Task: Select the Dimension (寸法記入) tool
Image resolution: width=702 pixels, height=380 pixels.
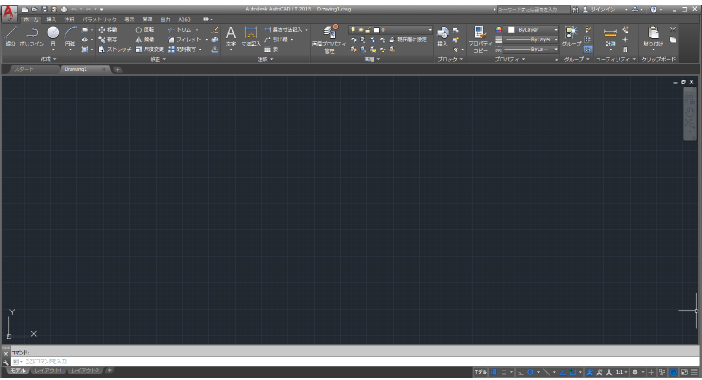Action: click(x=251, y=37)
